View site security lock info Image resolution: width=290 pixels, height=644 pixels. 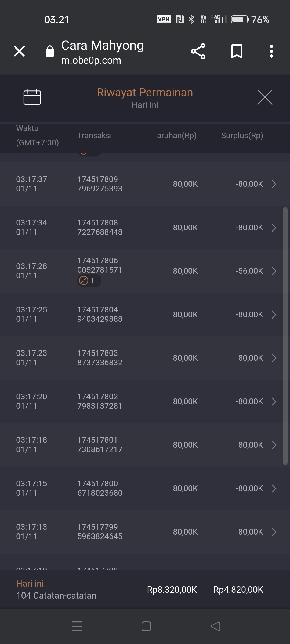pyautogui.click(x=50, y=51)
